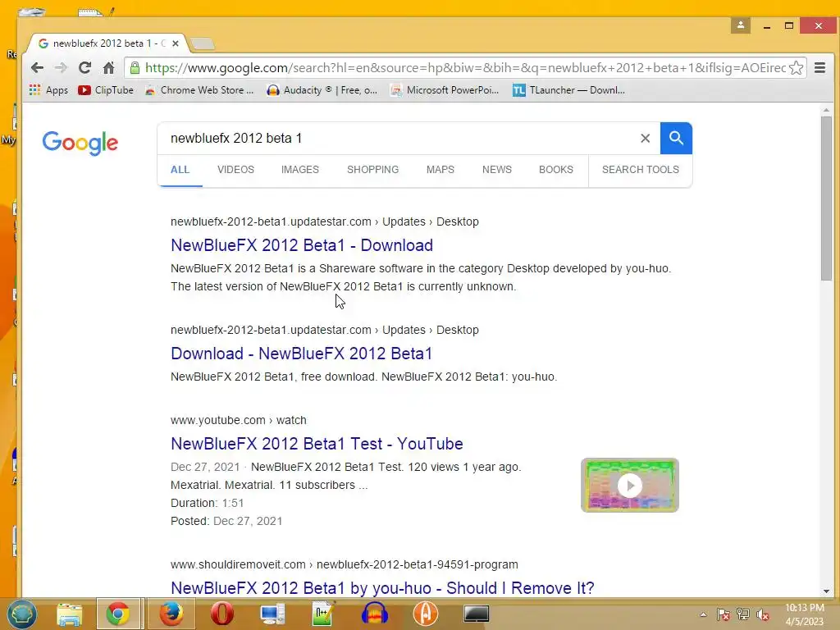Go back using the browser back arrow
Image resolution: width=840 pixels, height=630 pixels.
coord(37,67)
